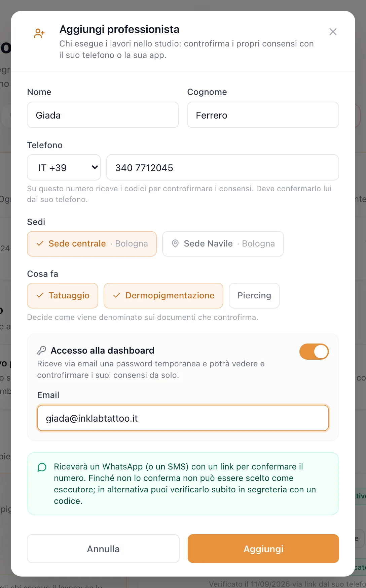366x588 pixels.
Task: Select the Sede Navile Bologna location
Action: click(x=223, y=243)
